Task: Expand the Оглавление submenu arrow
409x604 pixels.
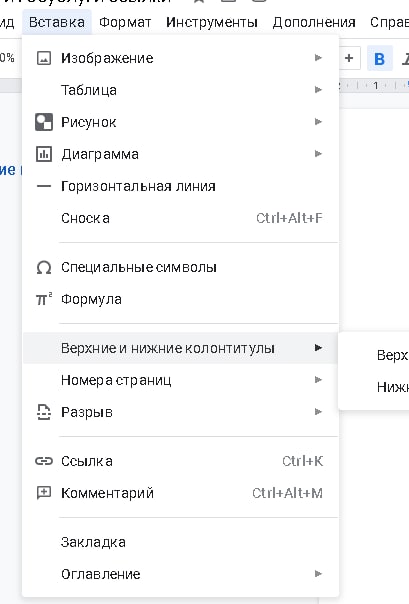Action: point(318,574)
